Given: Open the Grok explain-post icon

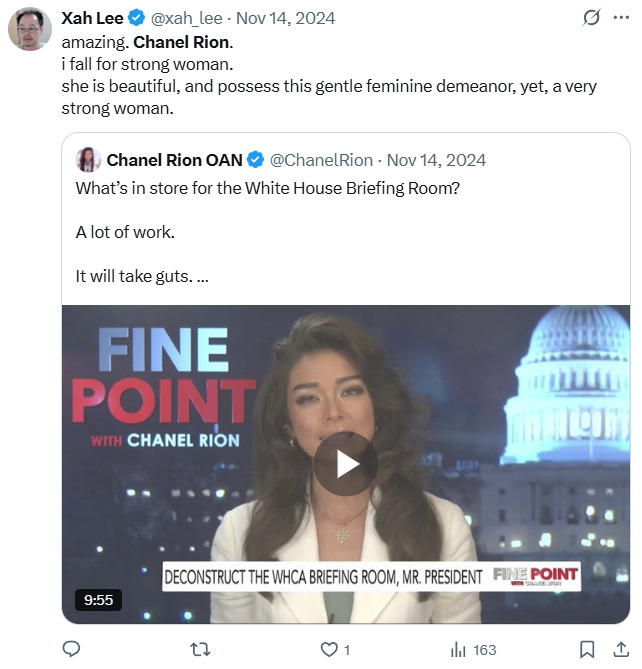Looking at the screenshot, I should (591, 17).
